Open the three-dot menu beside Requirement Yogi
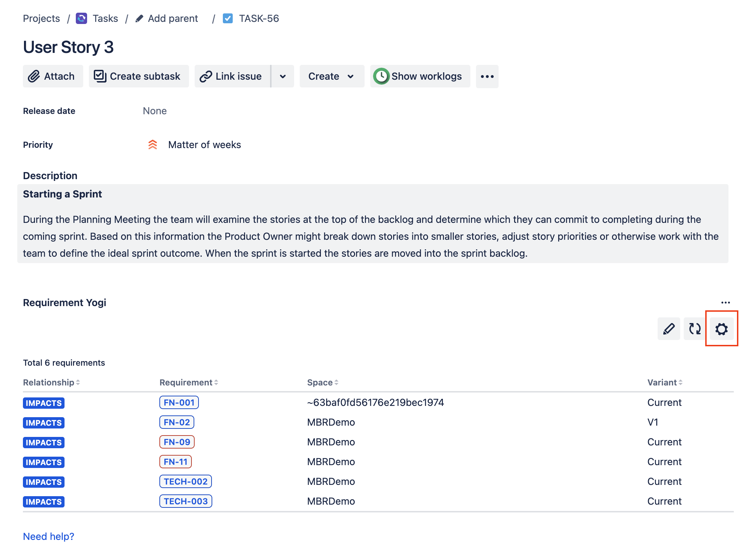756x560 pixels. 725,303
